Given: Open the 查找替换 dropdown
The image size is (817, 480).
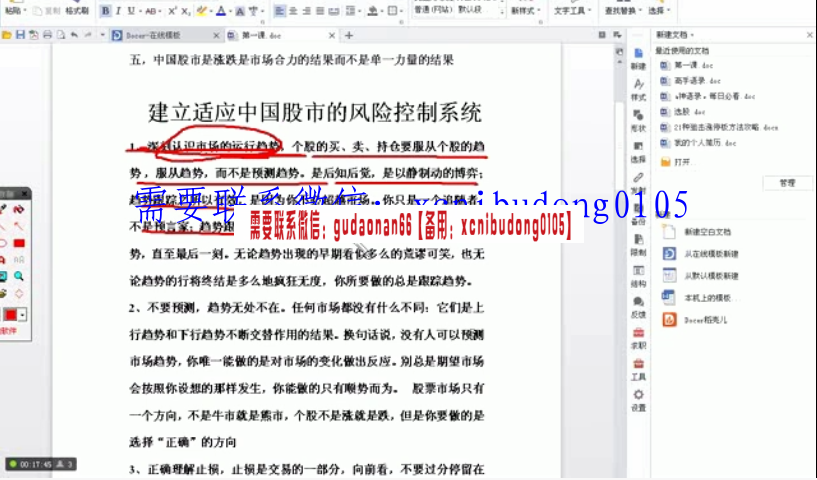Looking at the screenshot, I should tap(624, 11).
